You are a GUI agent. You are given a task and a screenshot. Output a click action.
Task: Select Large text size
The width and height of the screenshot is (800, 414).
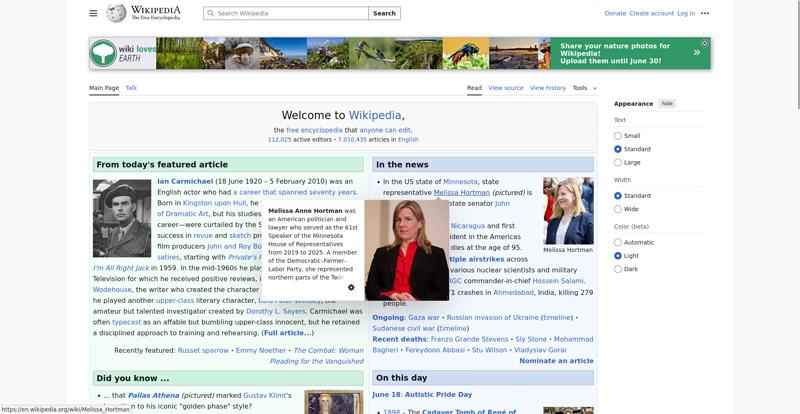pos(618,162)
